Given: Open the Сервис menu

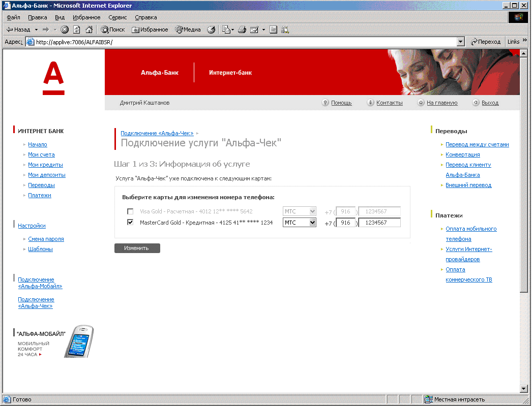Looking at the screenshot, I should pyautogui.click(x=117, y=17).
